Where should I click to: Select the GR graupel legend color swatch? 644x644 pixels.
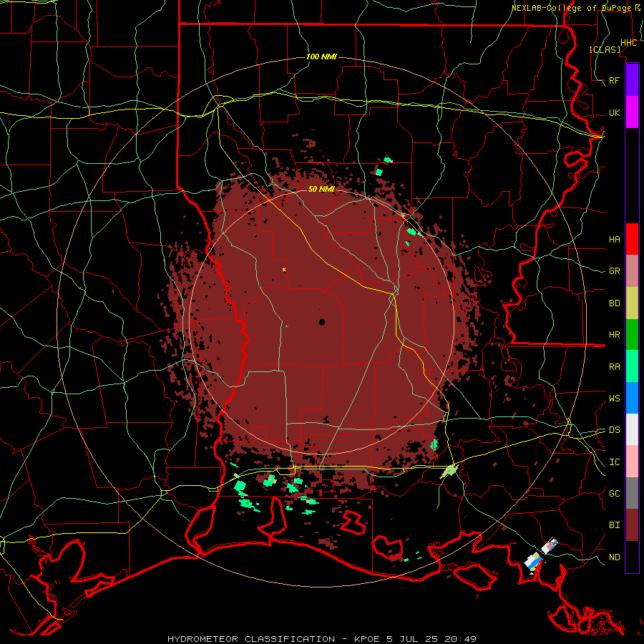pyautogui.click(x=632, y=271)
